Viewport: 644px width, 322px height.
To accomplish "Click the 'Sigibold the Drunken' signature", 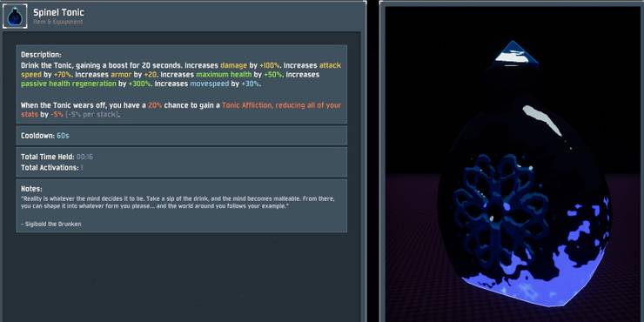I will coord(51,225).
